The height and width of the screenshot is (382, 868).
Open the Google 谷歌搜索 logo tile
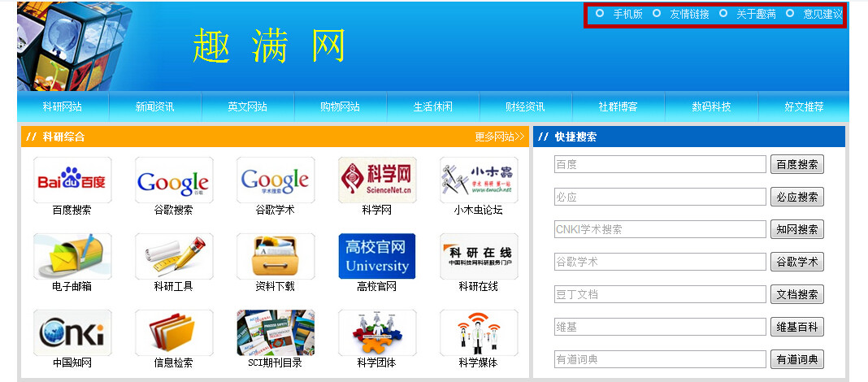[x=174, y=180]
